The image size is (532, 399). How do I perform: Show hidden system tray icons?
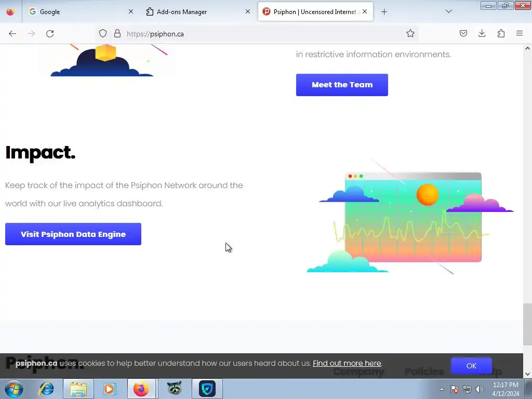point(442,389)
